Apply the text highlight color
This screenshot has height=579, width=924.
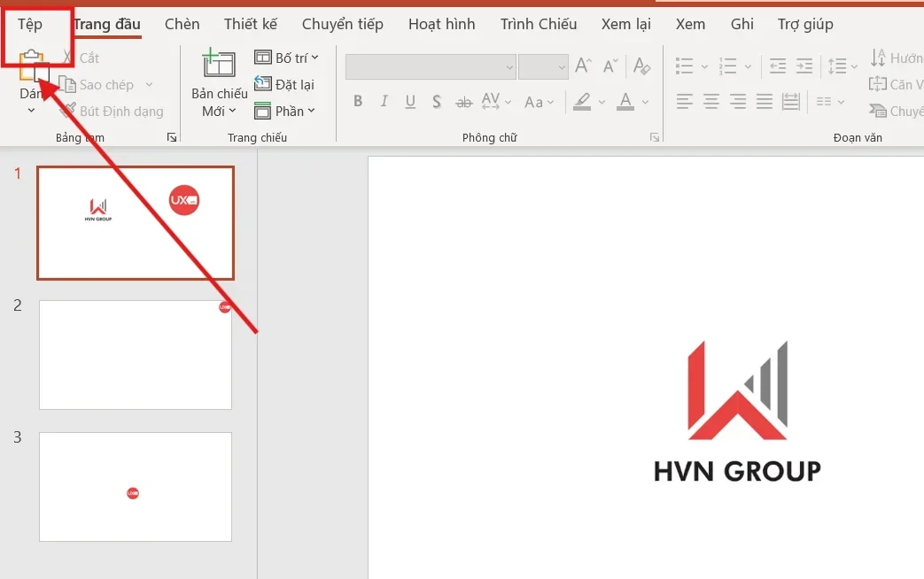coord(582,101)
